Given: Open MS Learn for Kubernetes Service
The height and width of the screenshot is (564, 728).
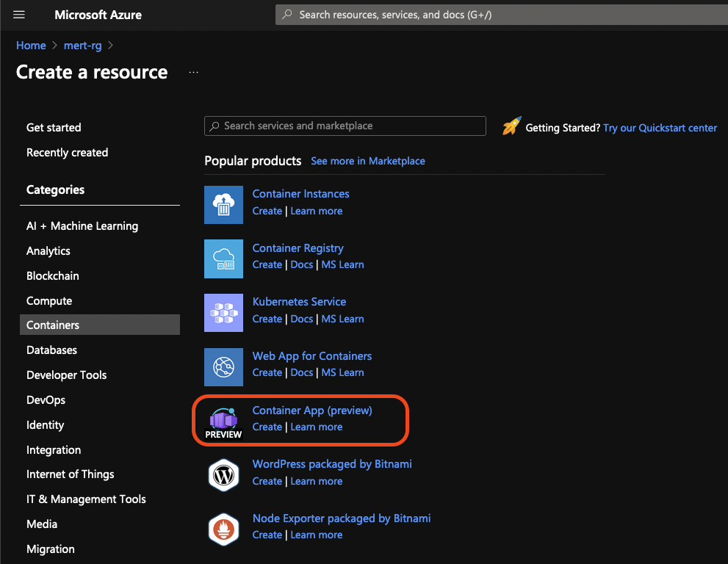Looking at the screenshot, I should [342, 319].
